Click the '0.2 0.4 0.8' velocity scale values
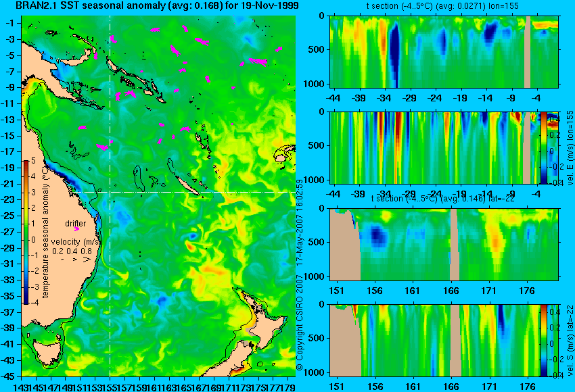 click(72, 251)
